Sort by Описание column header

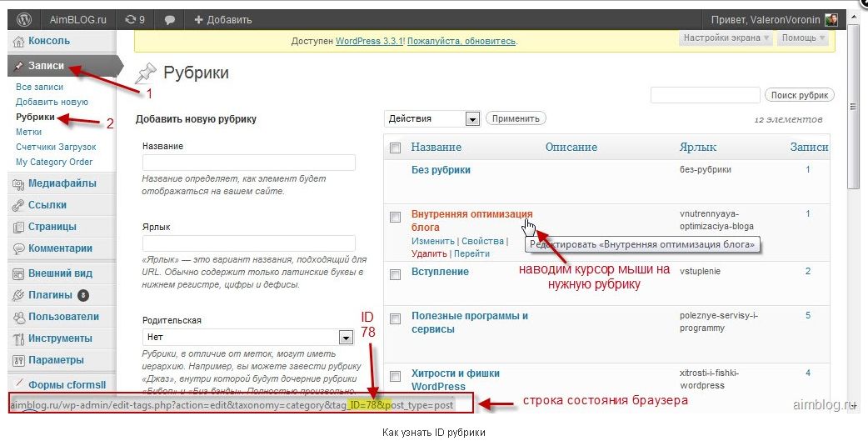point(571,147)
